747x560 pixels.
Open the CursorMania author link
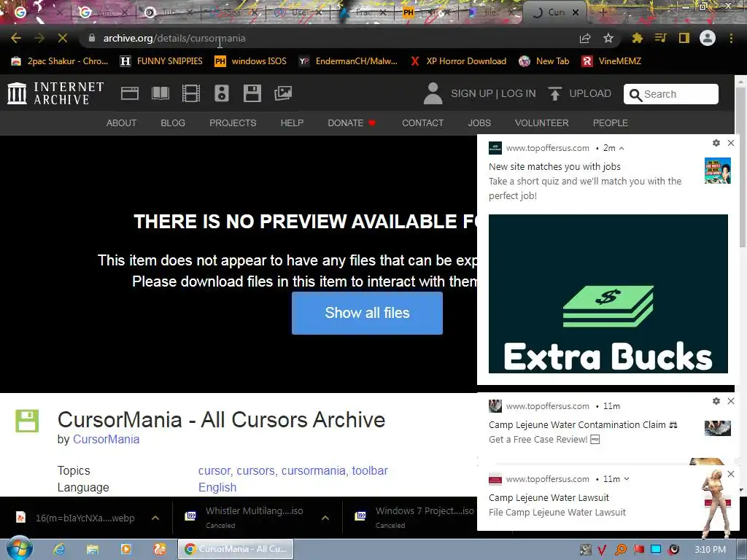coord(106,439)
